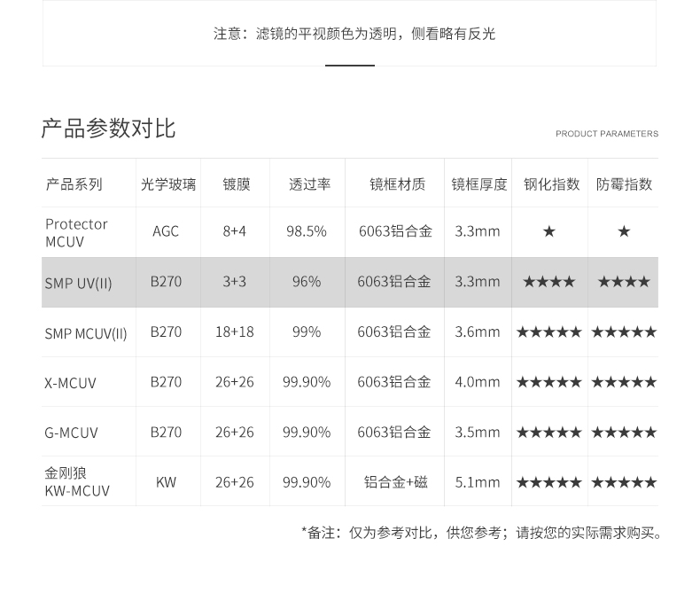Click 26+26 in the G-MCUV row
This screenshot has height=593, width=700.
pos(235,433)
